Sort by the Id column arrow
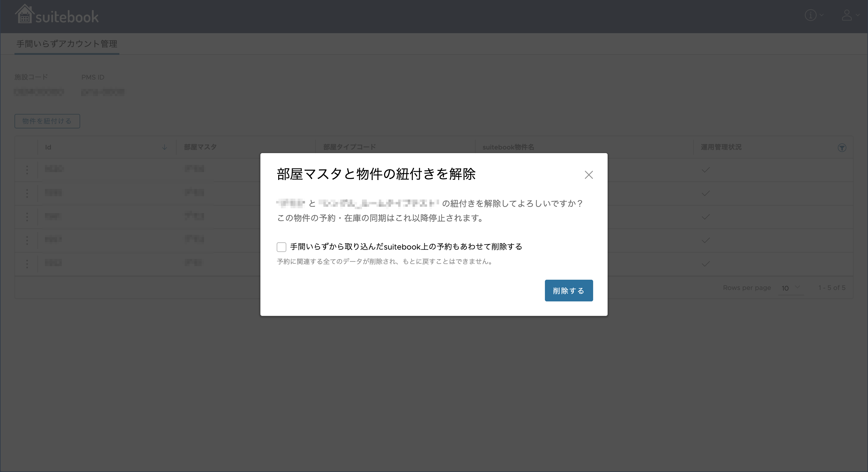 coord(165,147)
